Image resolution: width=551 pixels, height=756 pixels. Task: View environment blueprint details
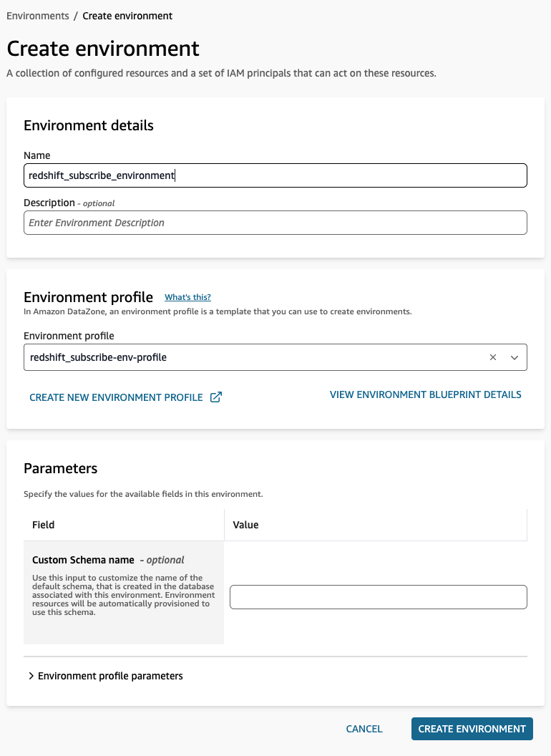pyautogui.click(x=425, y=394)
